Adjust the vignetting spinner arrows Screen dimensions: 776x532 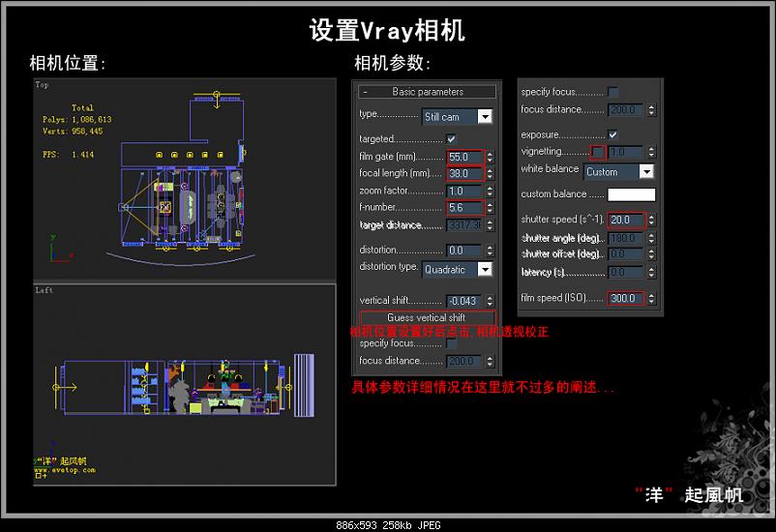pos(651,152)
